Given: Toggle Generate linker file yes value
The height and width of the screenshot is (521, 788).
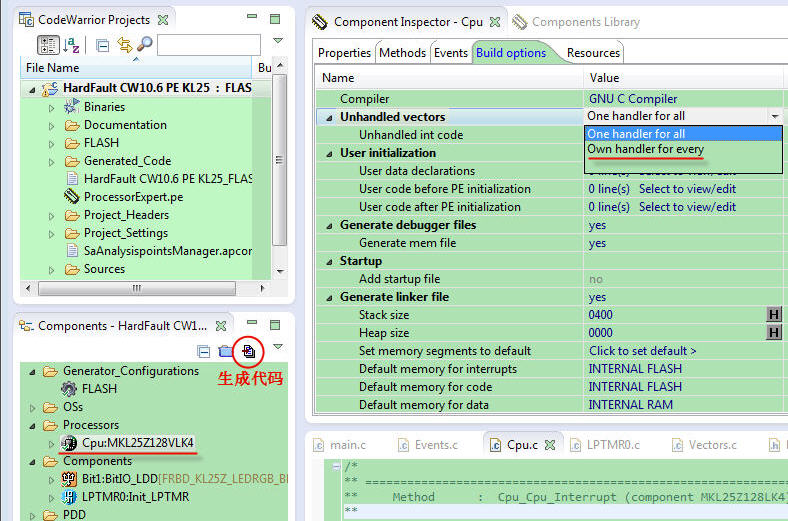Looking at the screenshot, I should (x=597, y=297).
